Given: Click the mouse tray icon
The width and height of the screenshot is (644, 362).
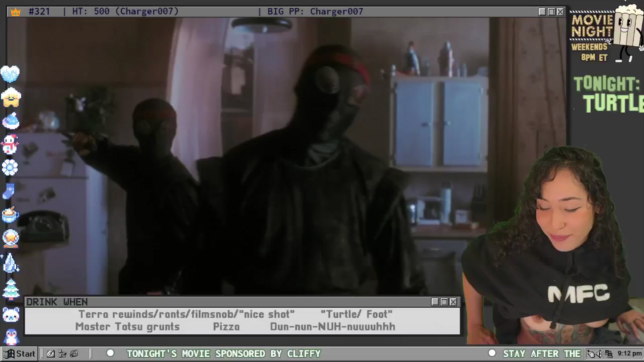Looking at the screenshot, I should [592, 354].
